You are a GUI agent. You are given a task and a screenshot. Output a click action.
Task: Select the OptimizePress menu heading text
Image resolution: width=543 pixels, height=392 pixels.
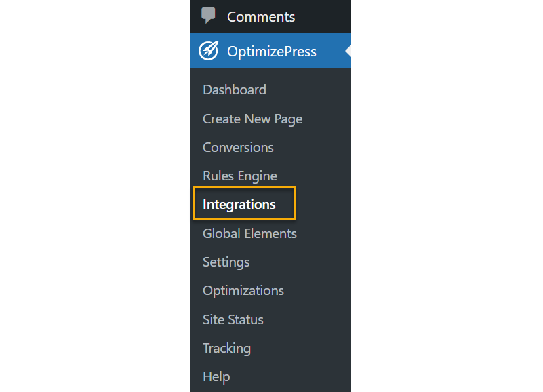pyautogui.click(x=272, y=52)
